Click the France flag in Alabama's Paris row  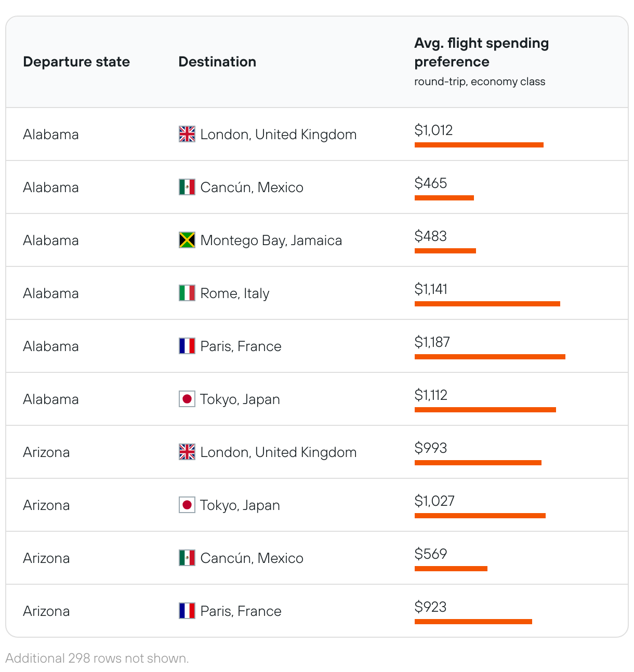187,346
